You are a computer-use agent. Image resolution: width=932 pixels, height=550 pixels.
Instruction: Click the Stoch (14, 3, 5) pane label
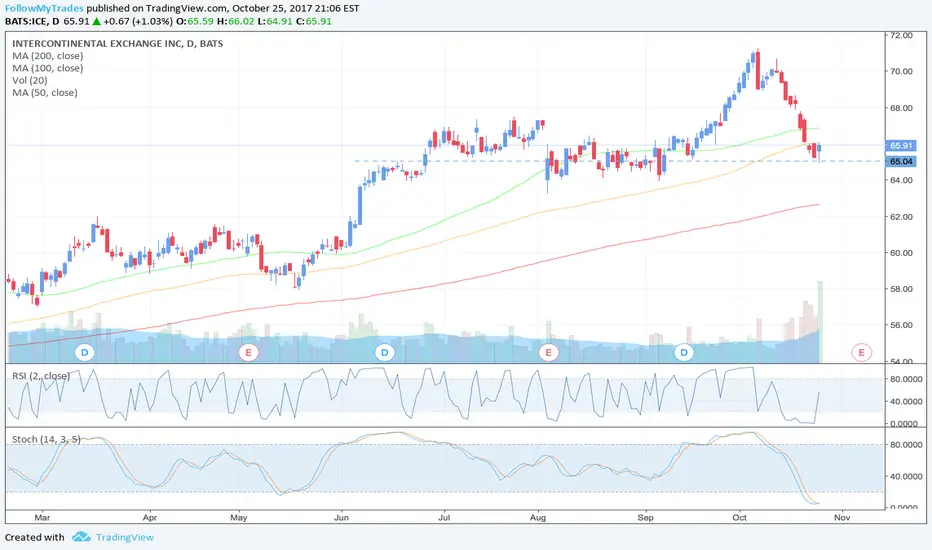[x=46, y=439]
